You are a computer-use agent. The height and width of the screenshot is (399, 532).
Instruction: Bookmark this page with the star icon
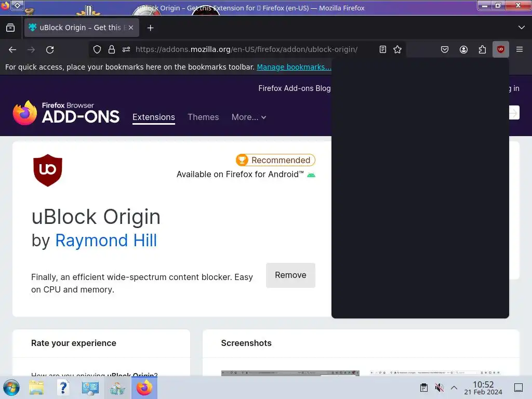397,49
